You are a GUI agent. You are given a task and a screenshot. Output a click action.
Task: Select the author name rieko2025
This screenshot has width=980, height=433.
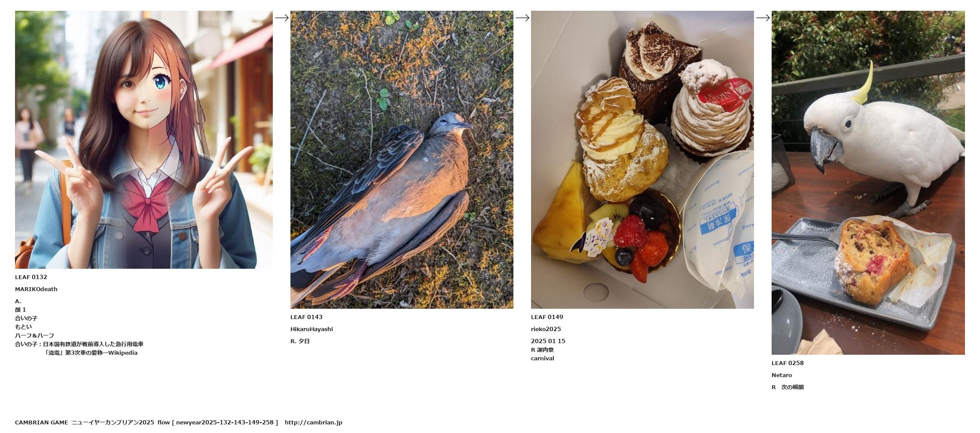pyautogui.click(x=546, y=329)
